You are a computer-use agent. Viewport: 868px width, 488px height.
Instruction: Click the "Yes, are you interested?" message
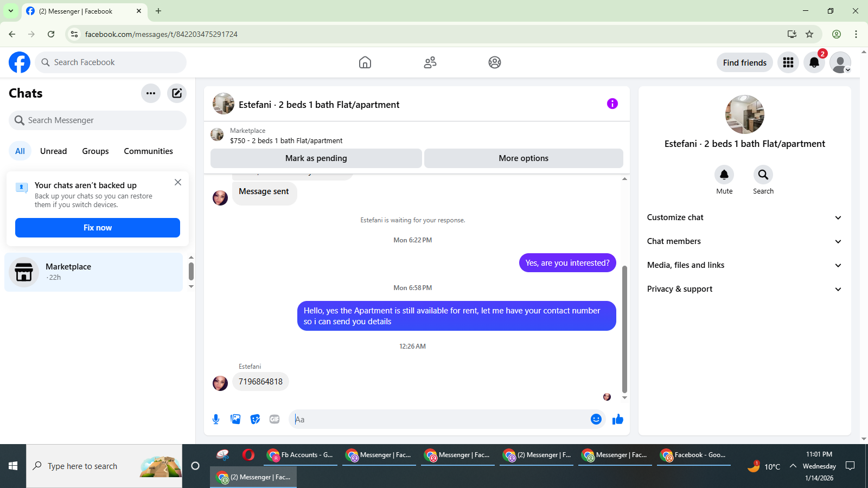click(567, 263)
